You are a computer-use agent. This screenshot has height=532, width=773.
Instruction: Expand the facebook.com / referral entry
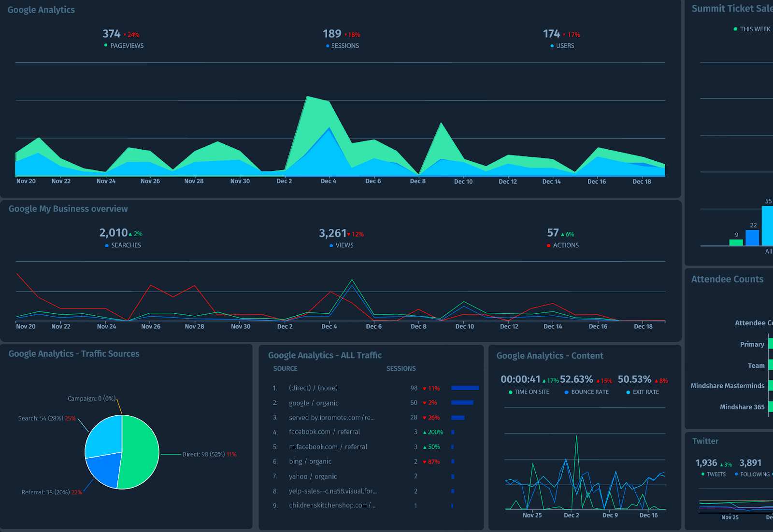point(324,432)
